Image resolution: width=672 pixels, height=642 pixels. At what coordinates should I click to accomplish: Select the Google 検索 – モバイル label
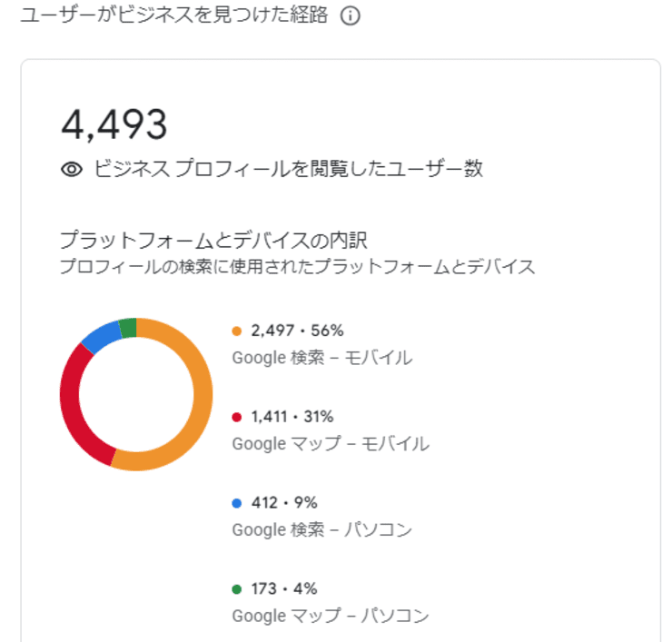pyautogui.click(x=321, y=358)
